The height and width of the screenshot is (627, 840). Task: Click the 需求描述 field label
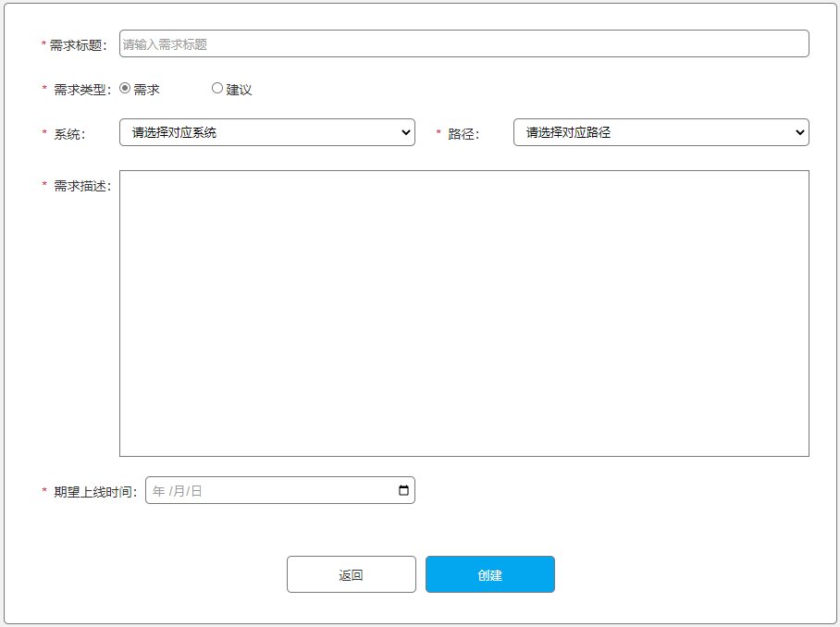[x=81, y=186]
